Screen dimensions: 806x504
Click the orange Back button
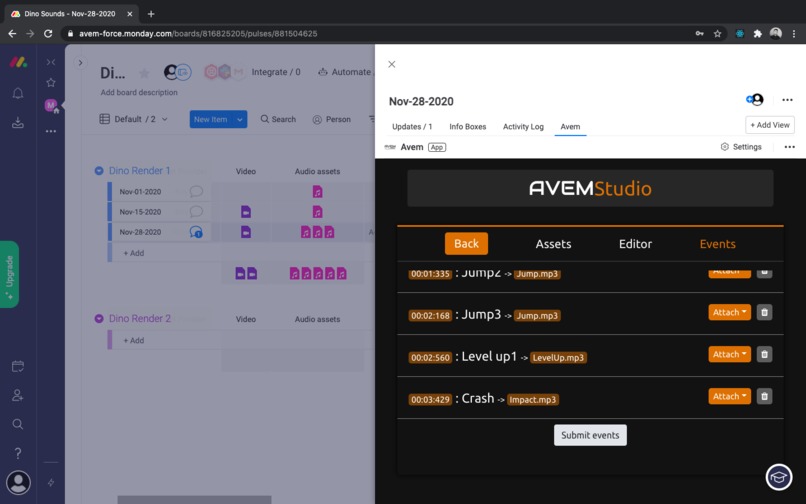[x=466, y=244]
